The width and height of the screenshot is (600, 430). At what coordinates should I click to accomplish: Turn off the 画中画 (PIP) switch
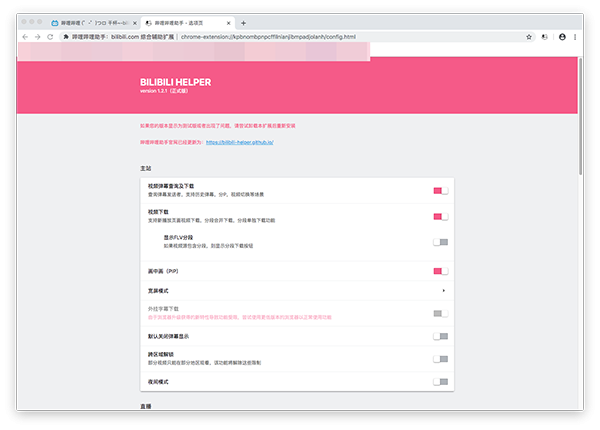440,271
